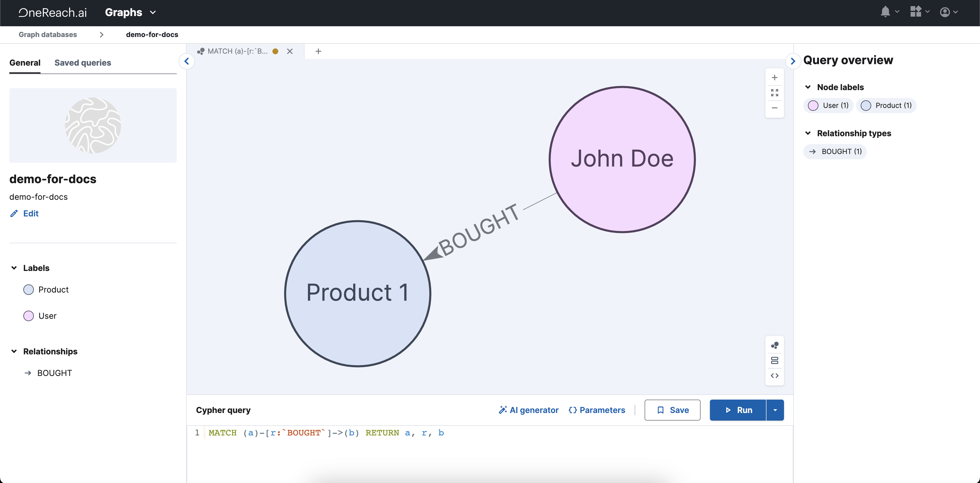Run the Cypher query

(x=738, y=410)
